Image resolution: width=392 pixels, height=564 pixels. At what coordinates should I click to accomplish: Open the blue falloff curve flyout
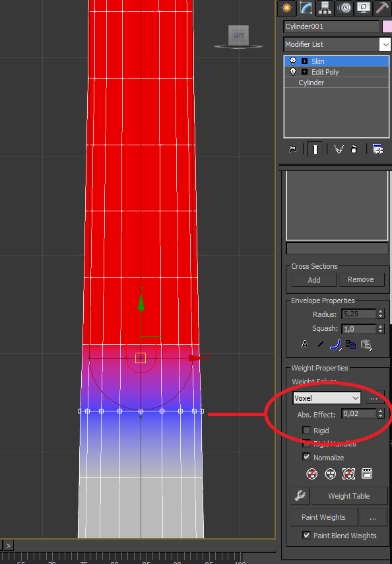(336, 345)
